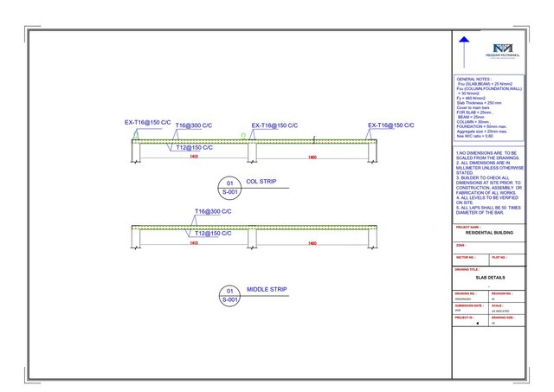This screenshot has width=554, height=392.
Task: Click the 1460 dimension in column strip
Action: click(x=312, y=157)
